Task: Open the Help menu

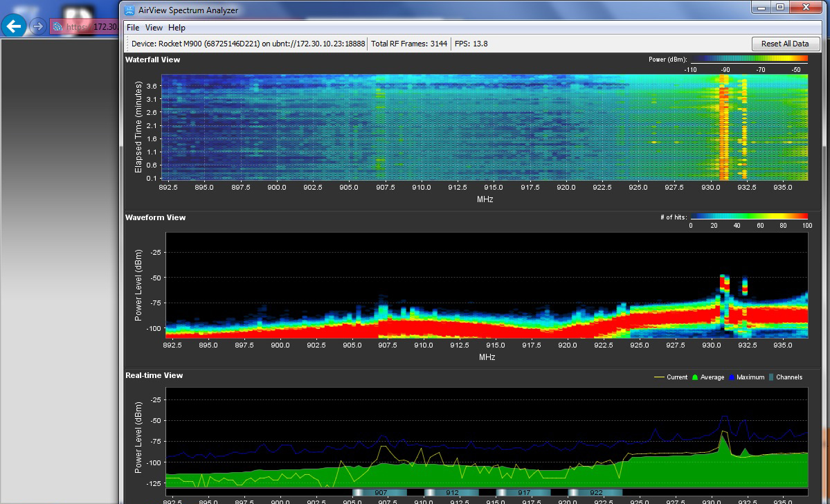Action: [177, 28]
